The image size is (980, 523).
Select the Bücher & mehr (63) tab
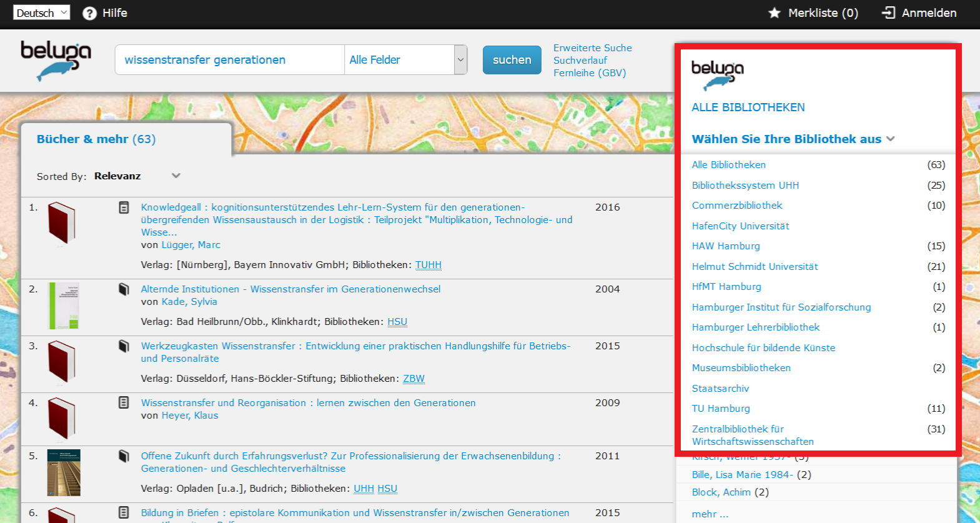[x=96, y=139]
